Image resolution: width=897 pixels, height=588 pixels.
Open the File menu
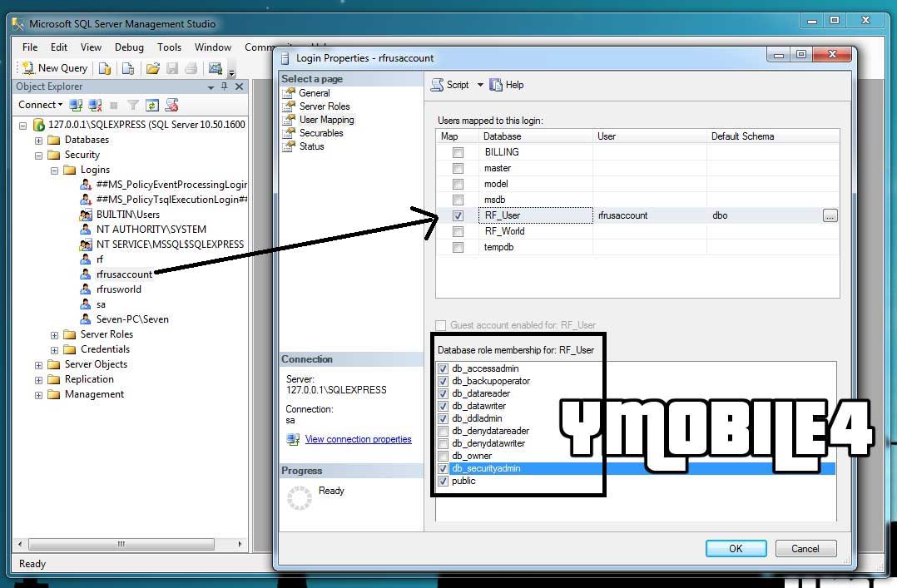pyautogui.click(x=30, y=47)
